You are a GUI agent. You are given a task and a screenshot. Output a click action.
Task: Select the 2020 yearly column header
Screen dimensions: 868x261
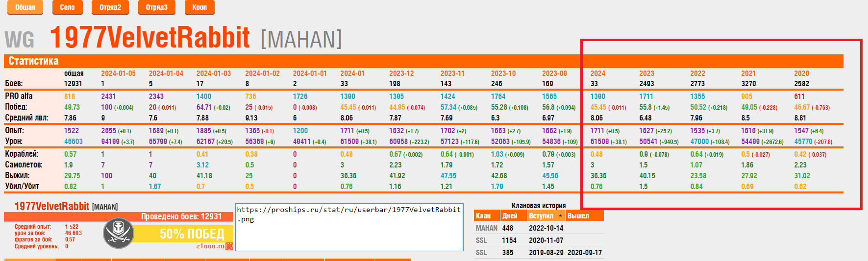pyautogui.click(x=801, y=73)
